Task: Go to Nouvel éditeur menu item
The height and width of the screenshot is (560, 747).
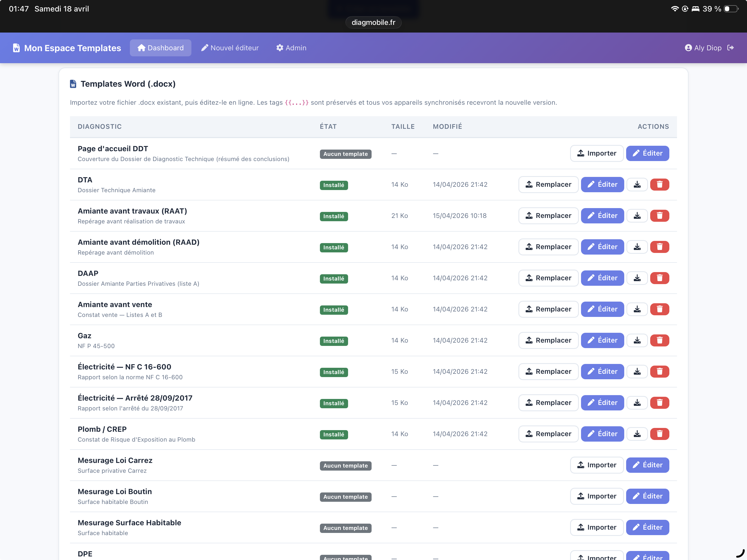Action: point(230,48)
